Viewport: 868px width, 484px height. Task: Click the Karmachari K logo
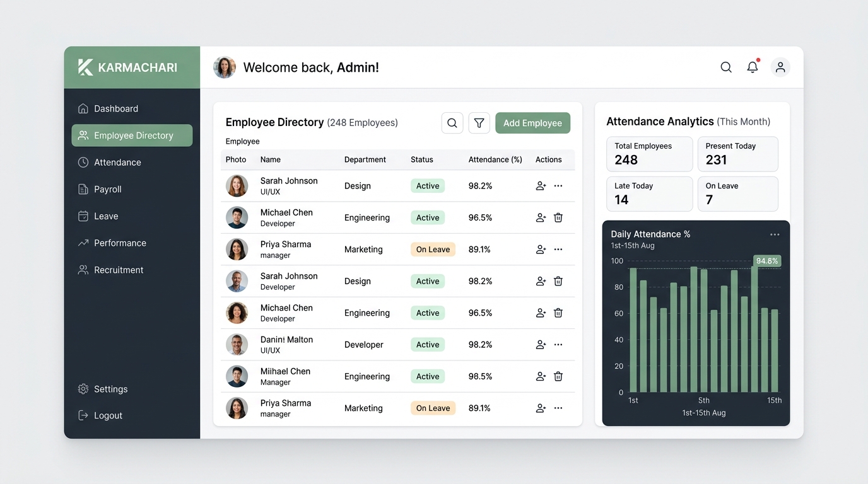pyautogui.click(x=86, y=67)
